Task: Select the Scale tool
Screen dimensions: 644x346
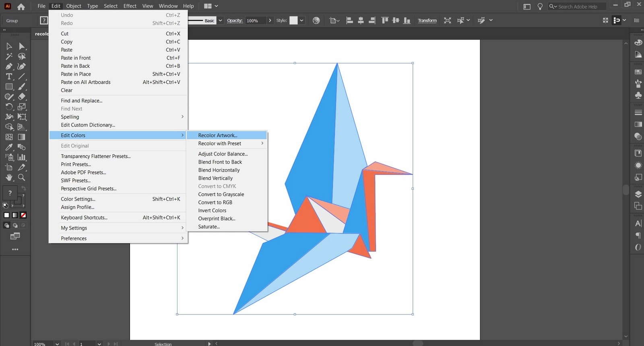Action: [x=22, y=107]
